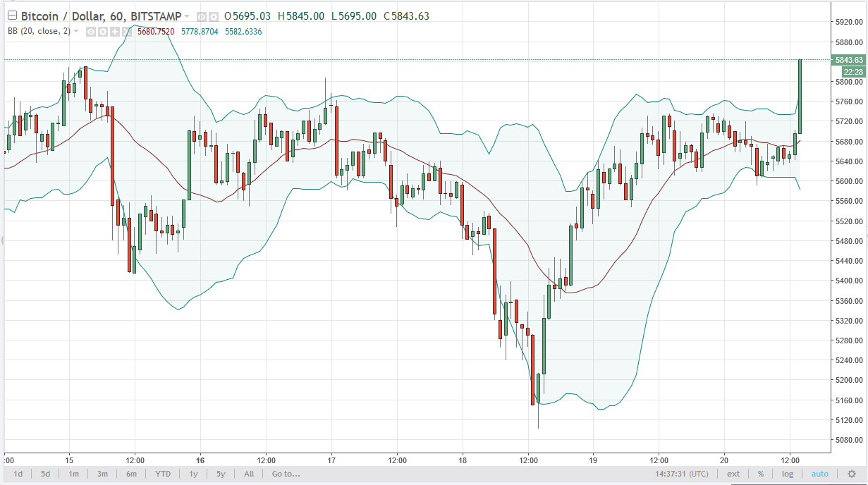This screenshot has width=868, height=485.
Task: Select the 3m time range
Action: [102, 474]
